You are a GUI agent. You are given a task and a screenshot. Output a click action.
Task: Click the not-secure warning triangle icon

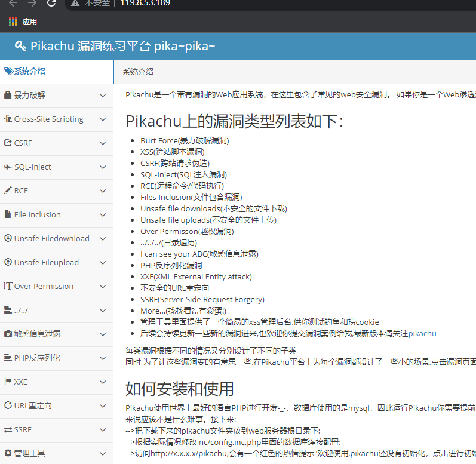(x=75, y=3)
